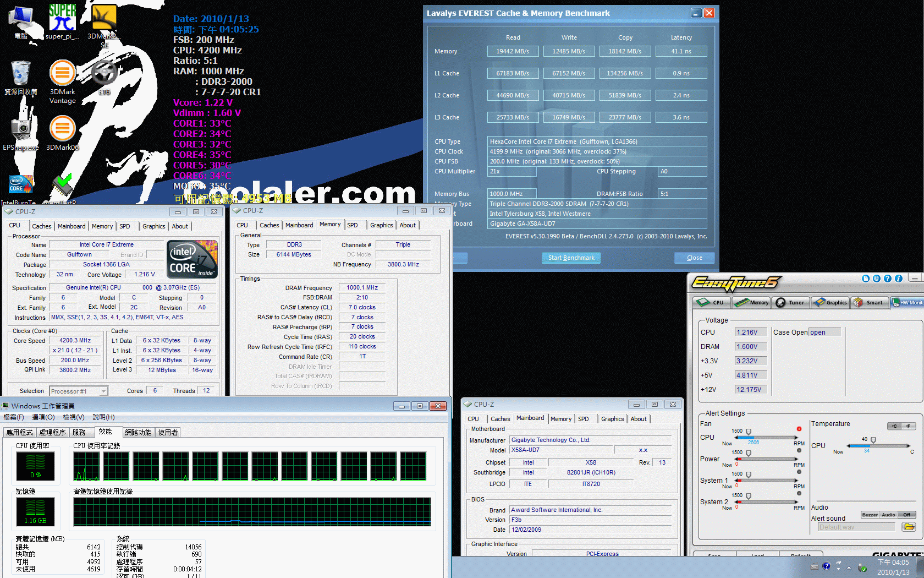Open Mainboard tab in left CPU-Z window
924x578 pixels.
71,226
